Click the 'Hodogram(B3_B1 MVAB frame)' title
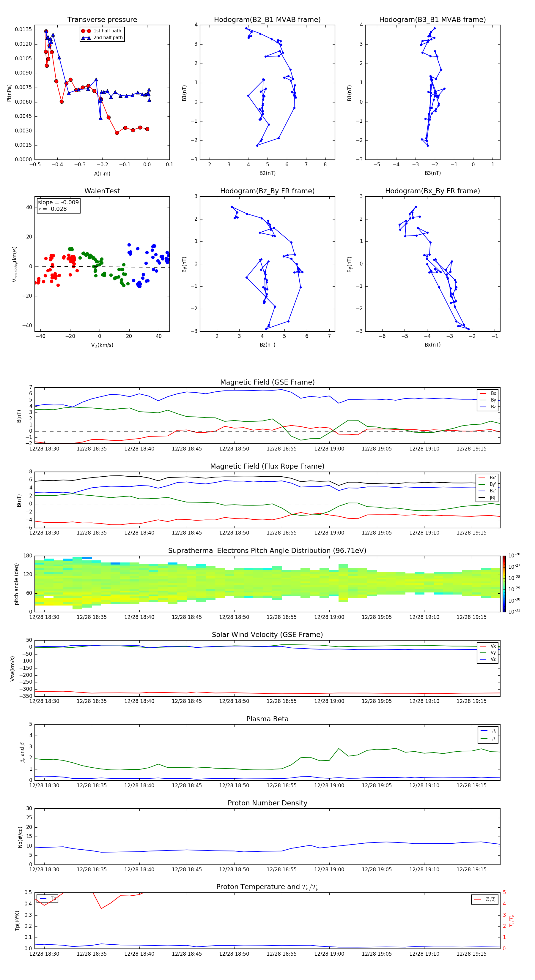Screen dimensions: 535x980 click(x=432, y=20)
